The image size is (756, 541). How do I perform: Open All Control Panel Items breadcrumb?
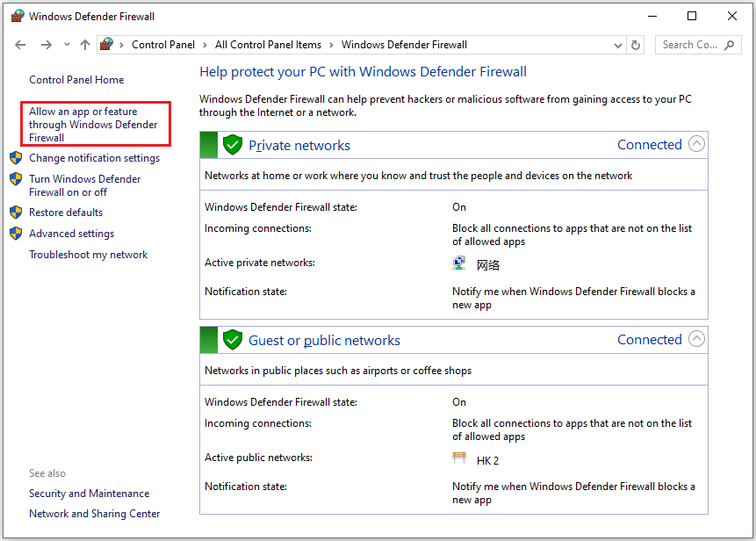pyautogui.click(x=268, y=45)
